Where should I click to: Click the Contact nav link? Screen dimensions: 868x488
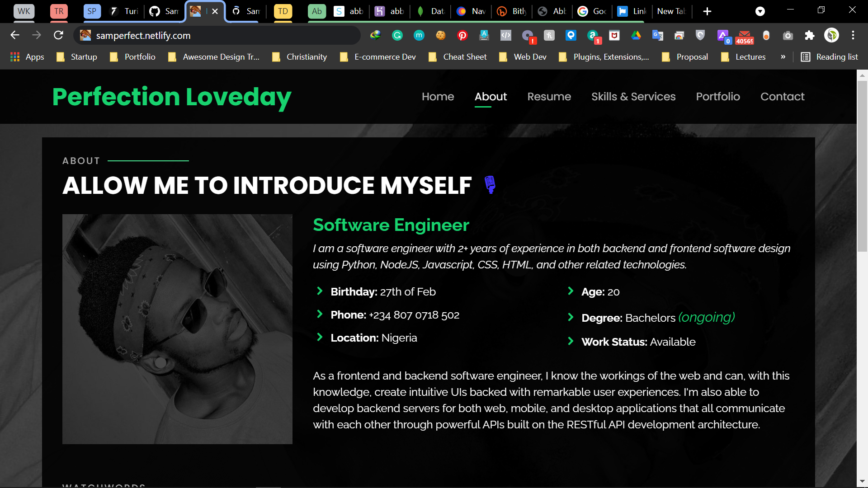782,97
